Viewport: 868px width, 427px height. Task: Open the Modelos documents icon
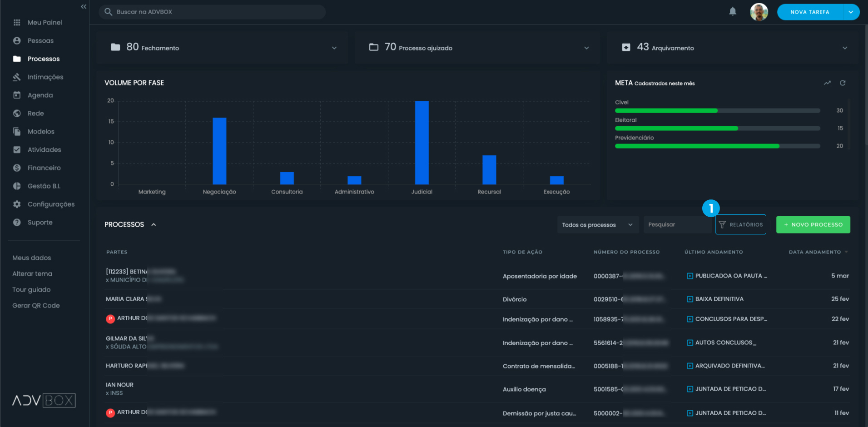17,131
